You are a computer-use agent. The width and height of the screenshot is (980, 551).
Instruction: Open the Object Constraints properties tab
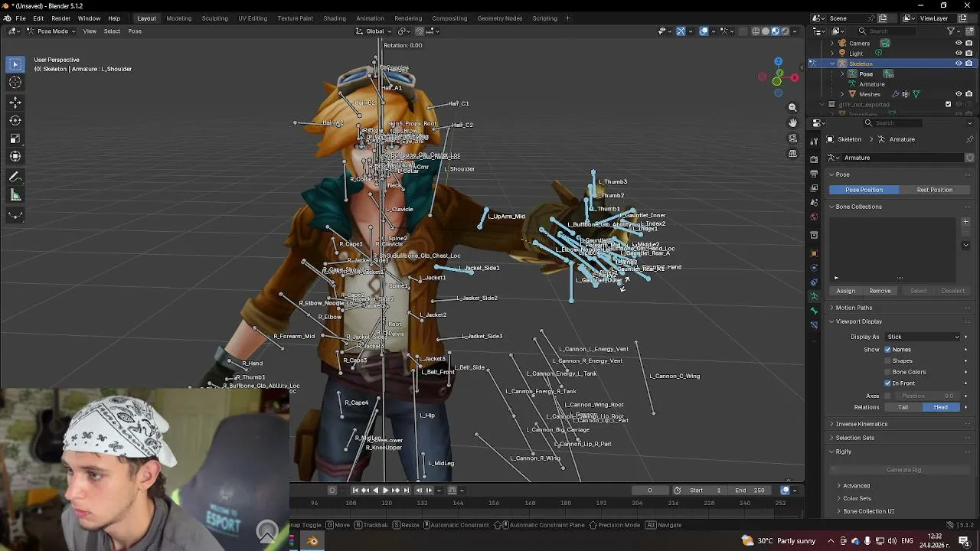pos(814,282)
